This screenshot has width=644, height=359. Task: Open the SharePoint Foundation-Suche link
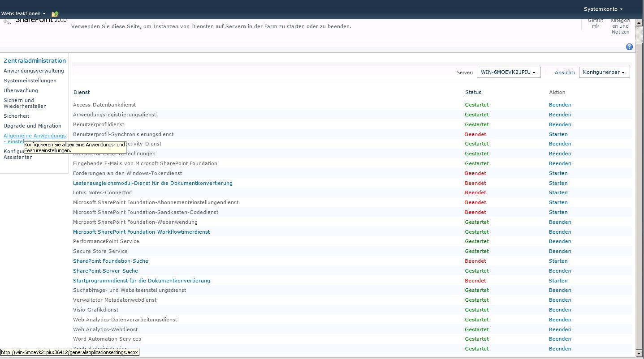point(111,261)
